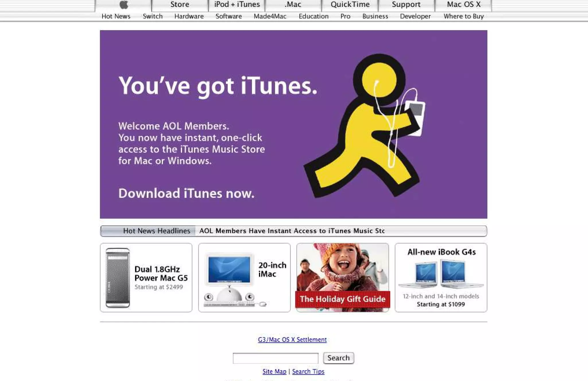588x381 pixels.
Task: Click Download iTunes now
Action: pyautogui.click(x=186, y=194)
